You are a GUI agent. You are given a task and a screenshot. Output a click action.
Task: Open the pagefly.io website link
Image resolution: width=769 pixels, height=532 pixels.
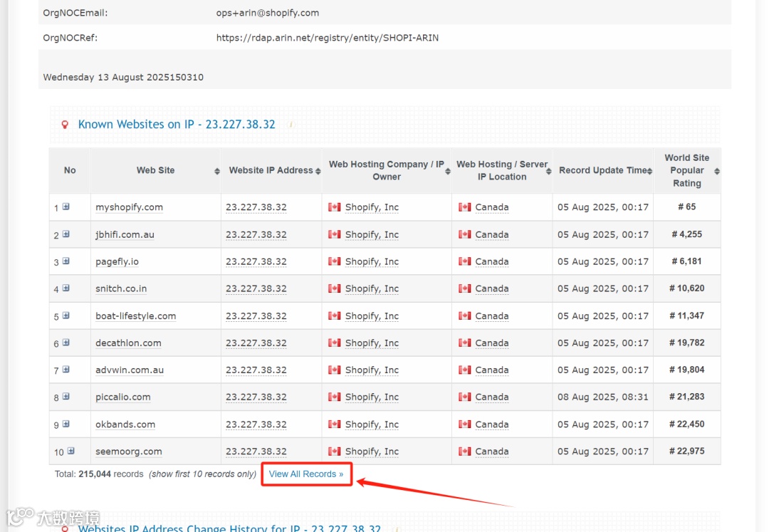tap(117, 261)
